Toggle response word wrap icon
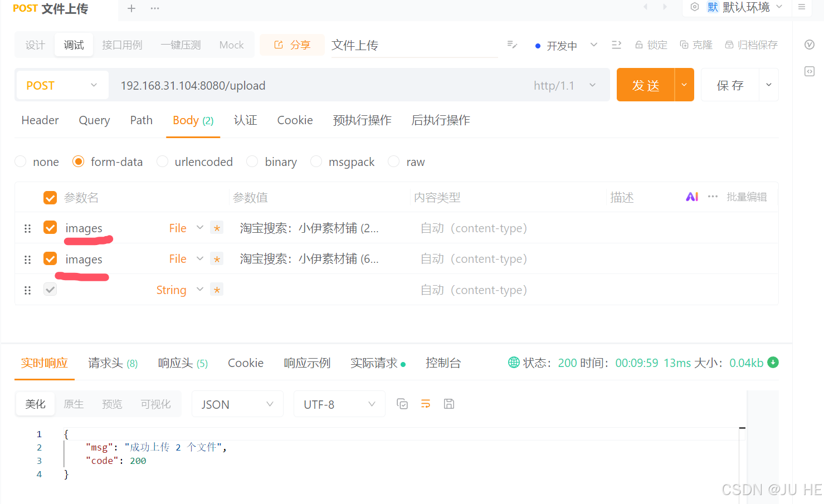Image resolution: width=824 pixels, height=504 pixels. click(426, 404)
